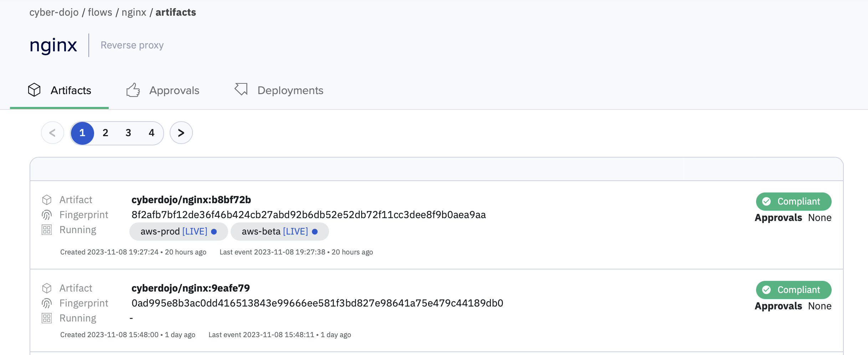Click 'Created 2023-11-08 15:48:00' timestamp

click(x=128, y=335)
